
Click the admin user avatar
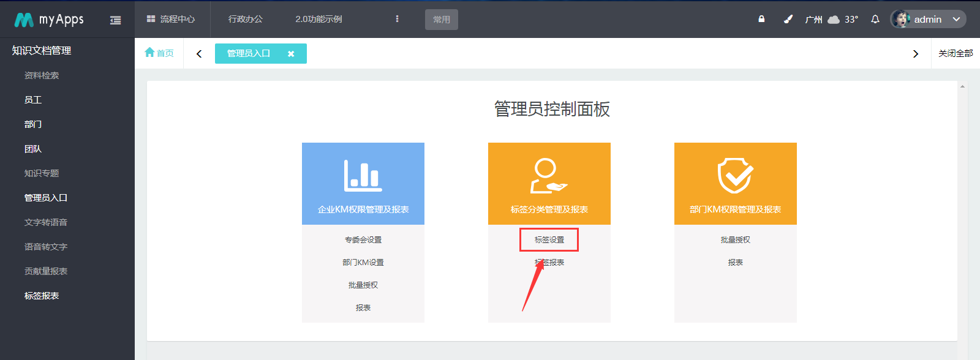tap(900, 19)
